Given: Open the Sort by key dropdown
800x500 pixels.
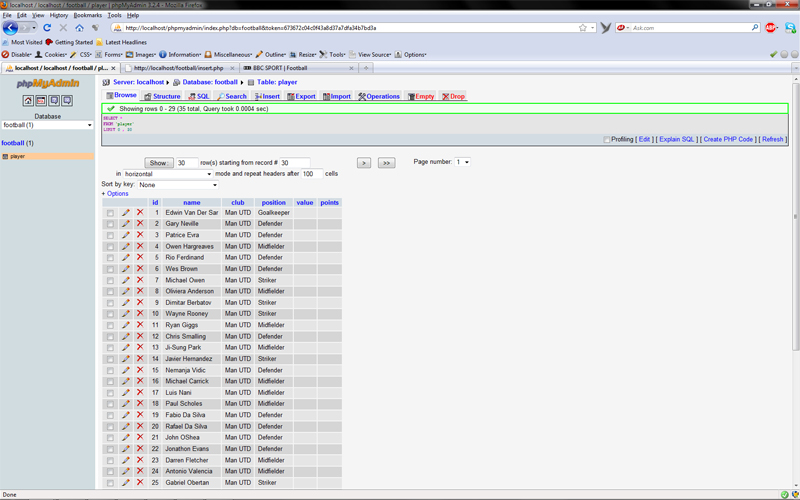Looking at the screenshot, I should pos(178,185).
